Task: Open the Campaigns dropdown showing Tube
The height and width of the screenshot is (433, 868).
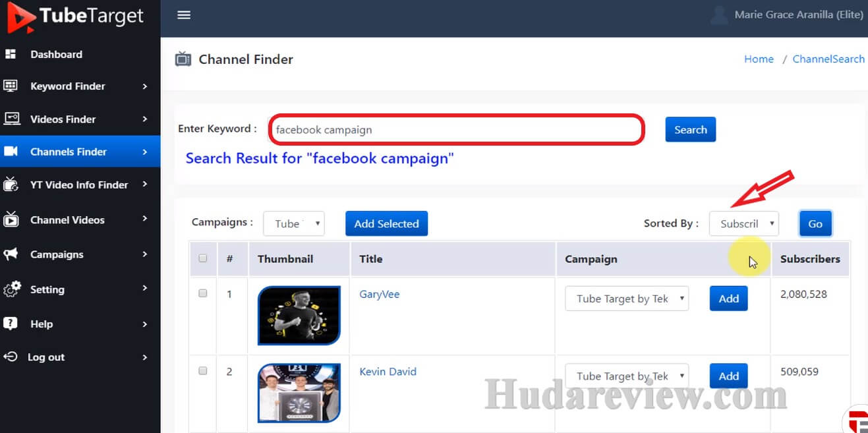Action: pos(294,223)
